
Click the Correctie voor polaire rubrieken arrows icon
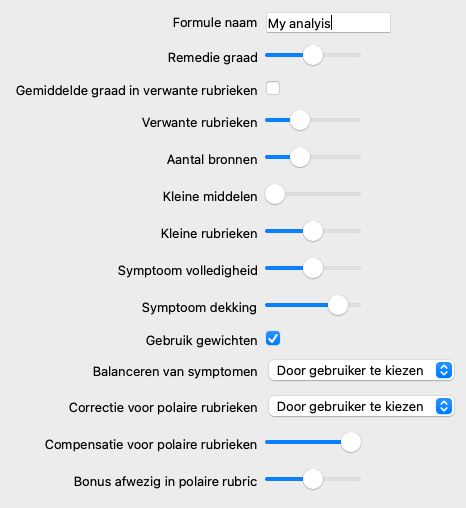coord(444,406)
